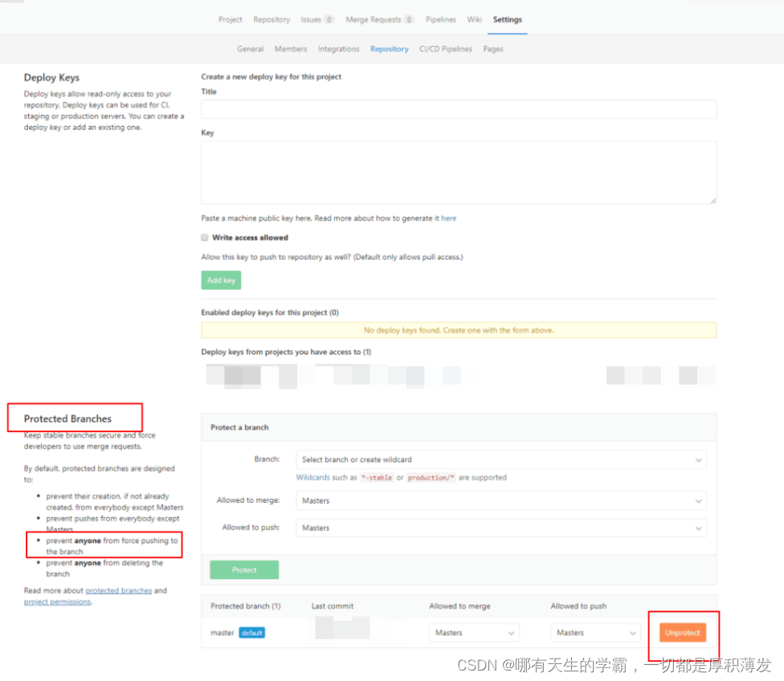
Task: Open the Allowed to push dropdown
Action: point(500,528)
